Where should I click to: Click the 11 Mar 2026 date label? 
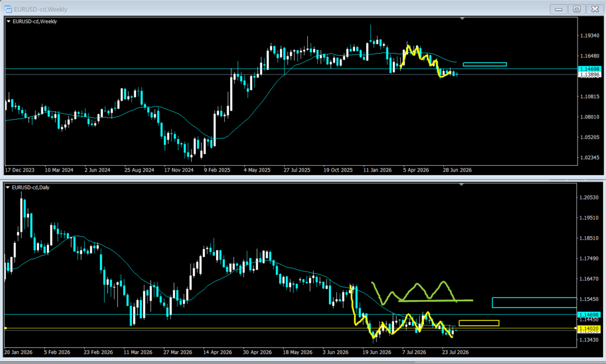(x=138, y=352)
